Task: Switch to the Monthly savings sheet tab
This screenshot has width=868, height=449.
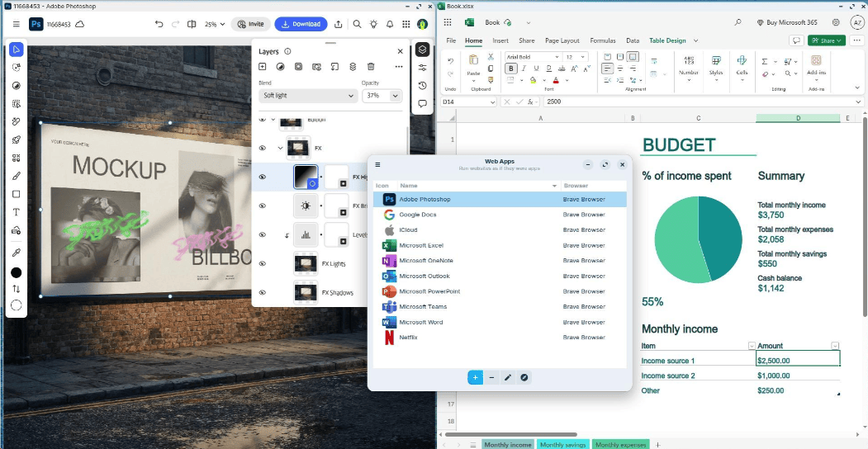Action: 562,445
